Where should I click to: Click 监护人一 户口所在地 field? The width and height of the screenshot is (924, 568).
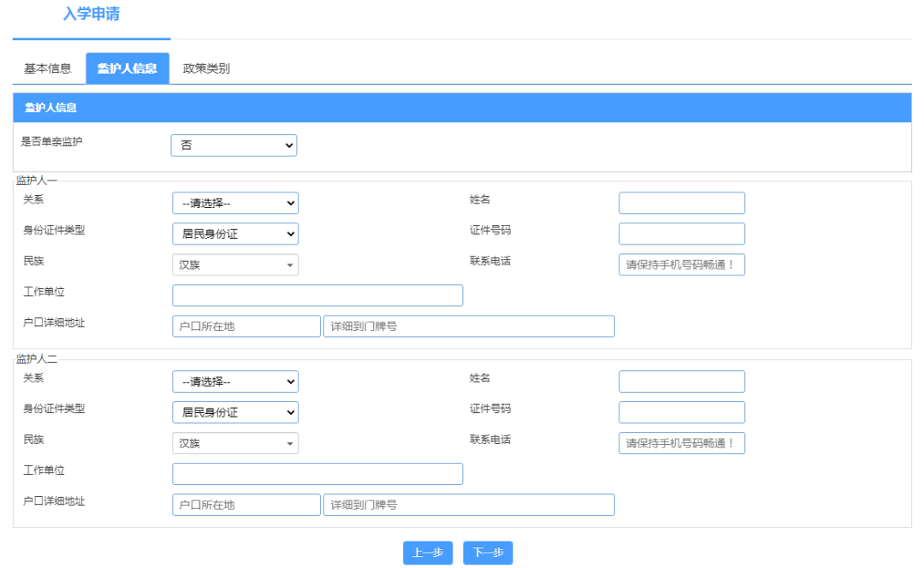pos(246,327)
